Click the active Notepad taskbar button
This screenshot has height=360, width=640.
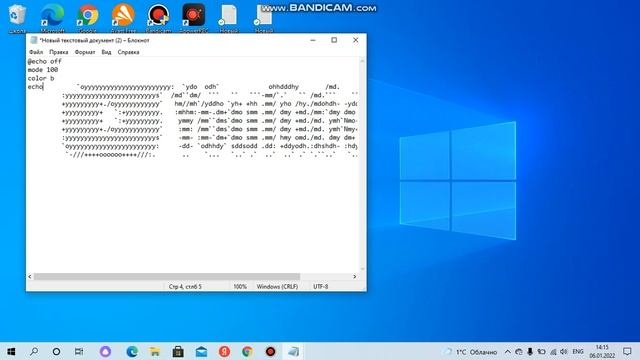coord(293,351)
